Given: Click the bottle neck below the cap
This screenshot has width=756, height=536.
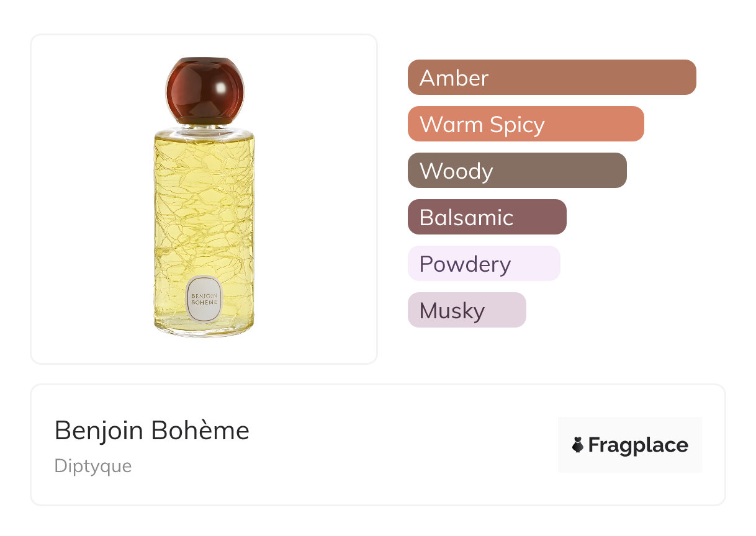Looking at the screenshot, I should click(x=204, y=127).
